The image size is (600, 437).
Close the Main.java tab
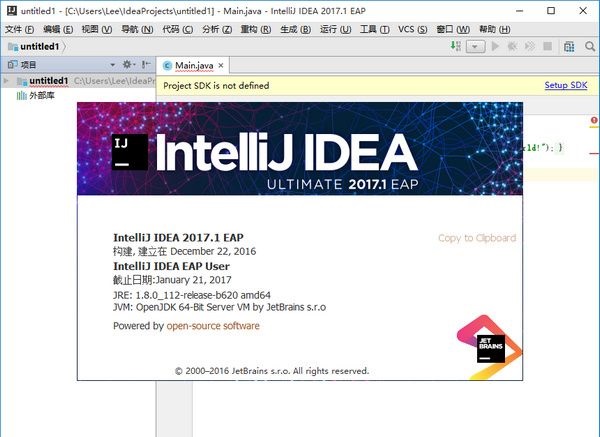pos(221,65)
